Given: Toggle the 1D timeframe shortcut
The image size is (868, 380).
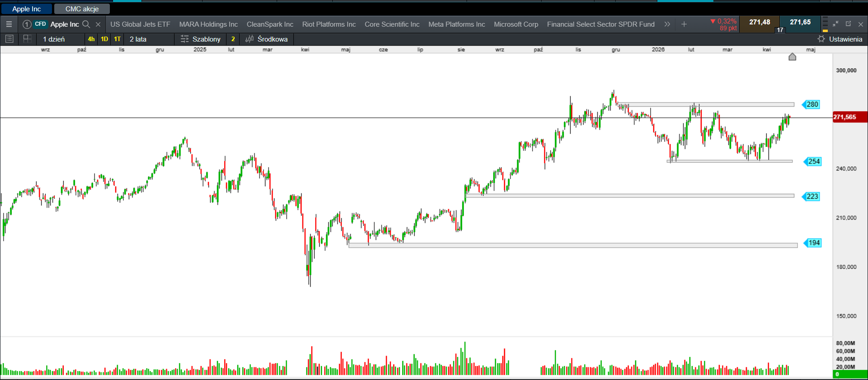Looking at the screenshot, I should pos(104,39).
